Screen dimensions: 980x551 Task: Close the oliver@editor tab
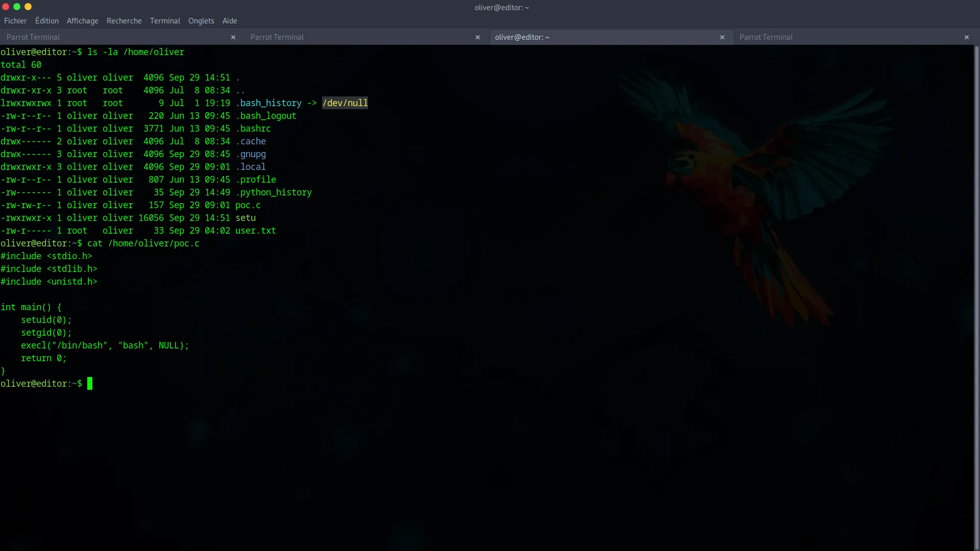tap(722, 37)
